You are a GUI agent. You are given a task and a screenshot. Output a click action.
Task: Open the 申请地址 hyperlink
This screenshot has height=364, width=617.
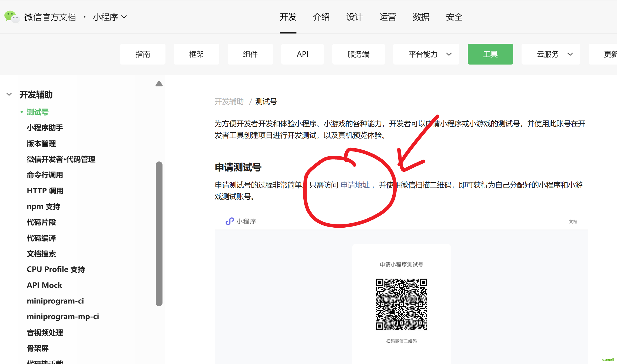click(x=355, y=185)
